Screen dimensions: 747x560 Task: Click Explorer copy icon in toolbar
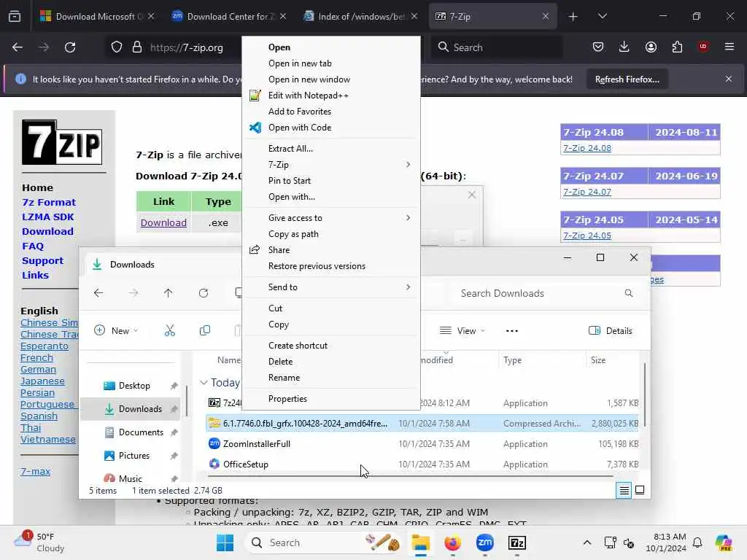coord(205,330)
